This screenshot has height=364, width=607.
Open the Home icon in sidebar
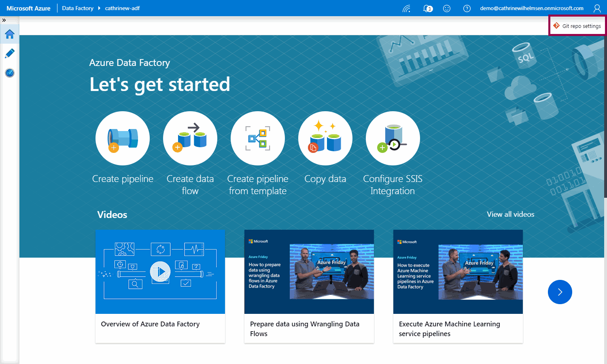coord(10,34)
